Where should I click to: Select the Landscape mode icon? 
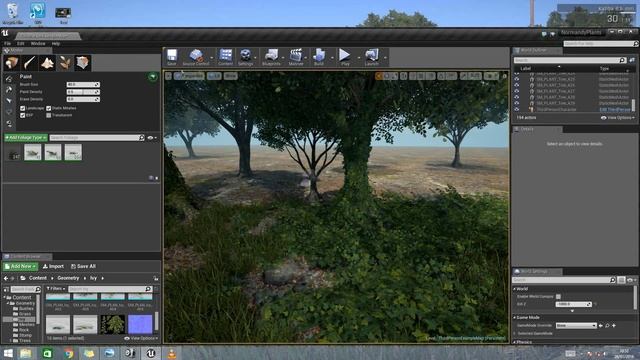point(47,63)
